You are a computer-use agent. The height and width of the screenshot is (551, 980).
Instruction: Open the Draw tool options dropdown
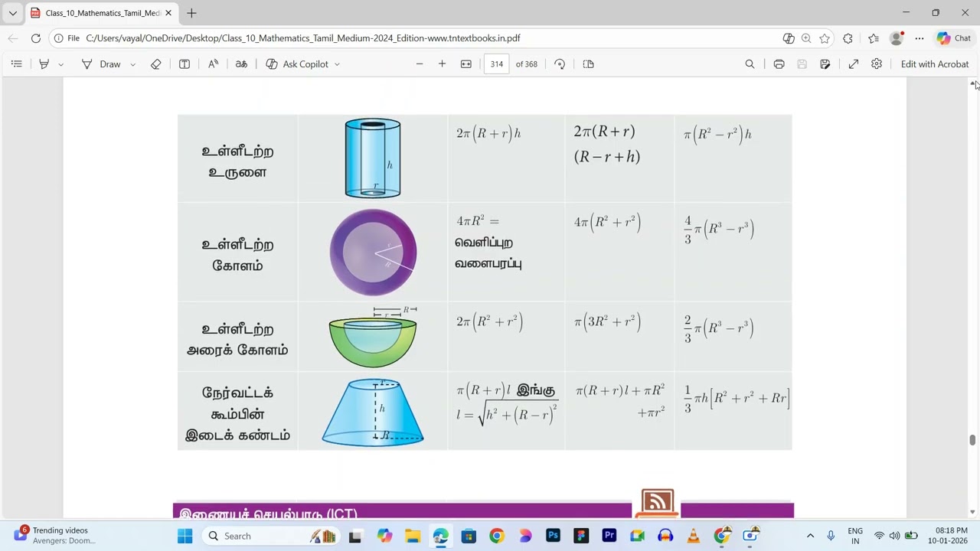(x=132, y=64)
